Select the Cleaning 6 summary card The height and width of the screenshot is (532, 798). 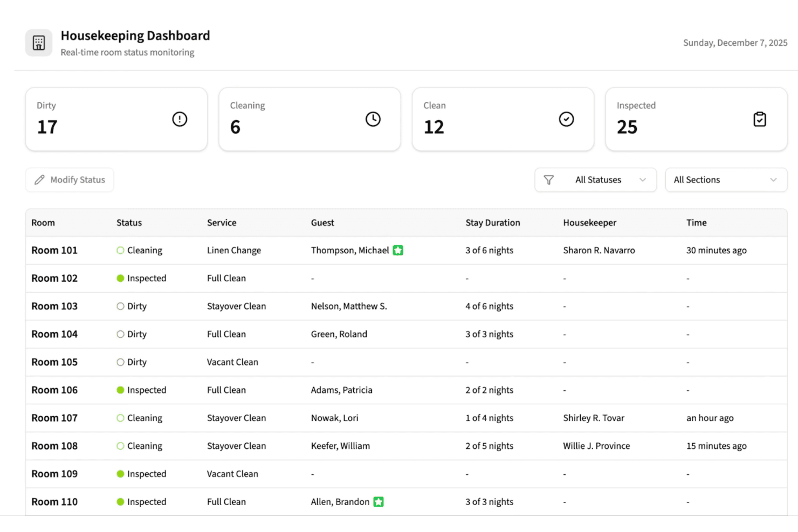click(x=309, y=119)
